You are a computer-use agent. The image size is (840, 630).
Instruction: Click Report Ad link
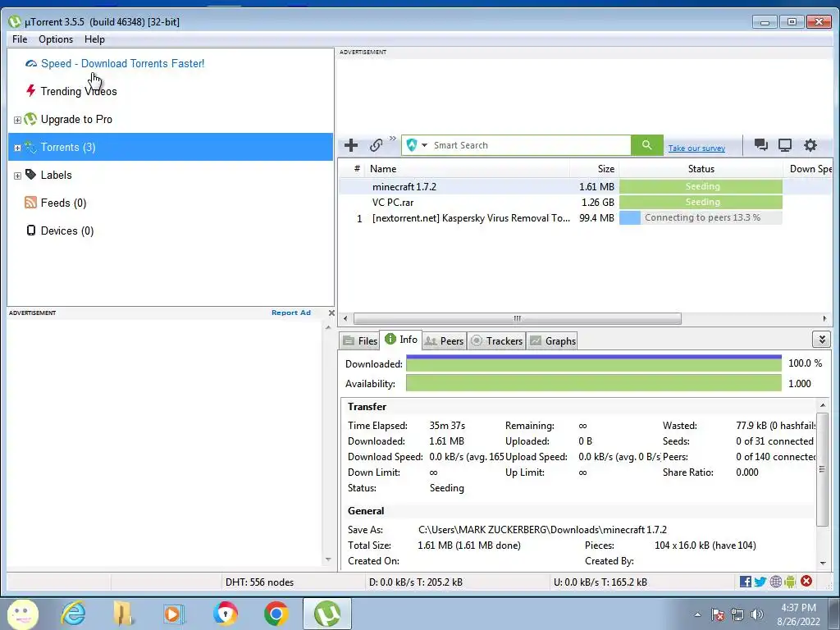pyautogui.click(x=291, y=313)
